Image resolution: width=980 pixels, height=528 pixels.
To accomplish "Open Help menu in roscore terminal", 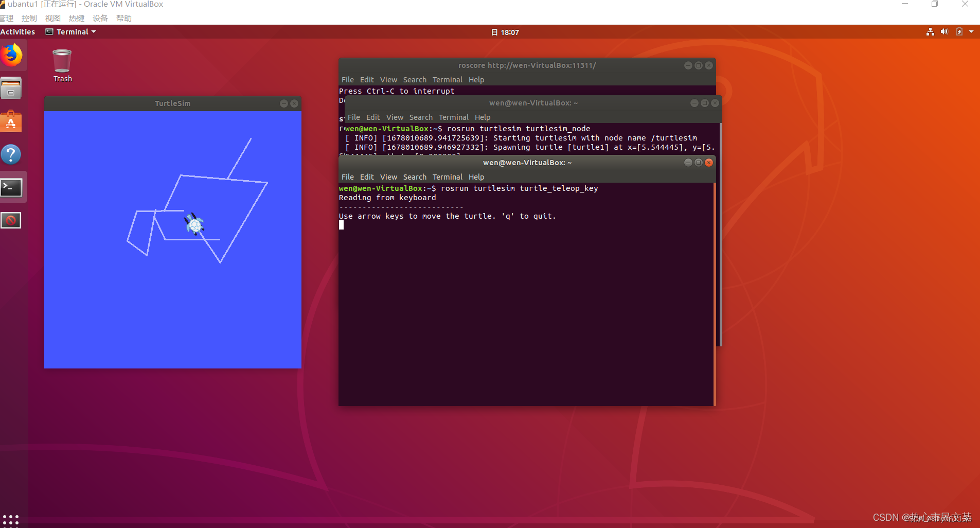I will (476, 80).
